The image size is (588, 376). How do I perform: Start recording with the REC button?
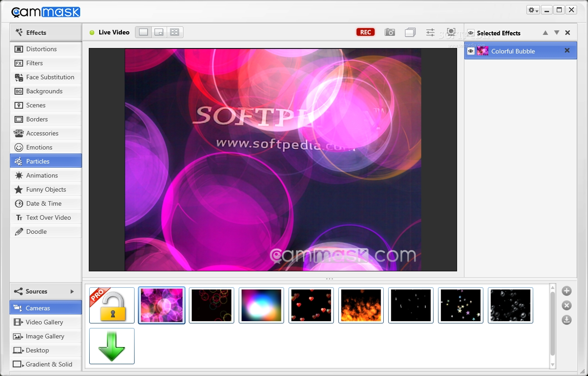(366, 32)
